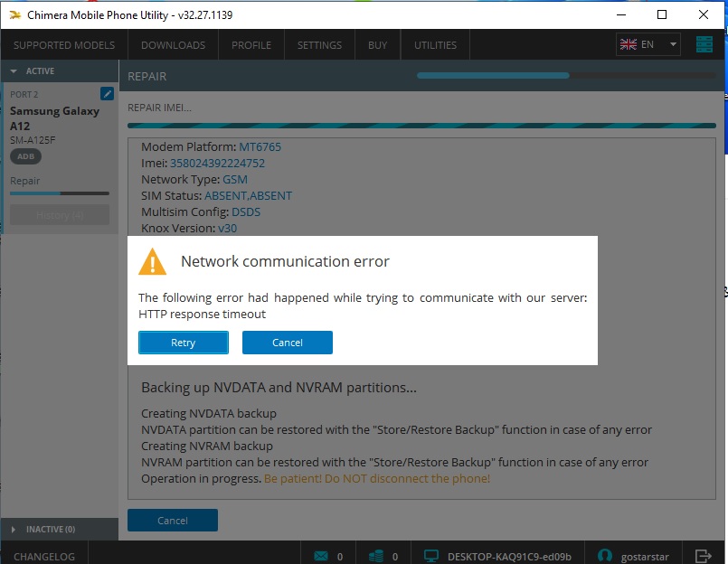Minimize the Chimera window
The height and width of the screenshot is (564, 728).
pyautogui.click(x=621, y=14)
